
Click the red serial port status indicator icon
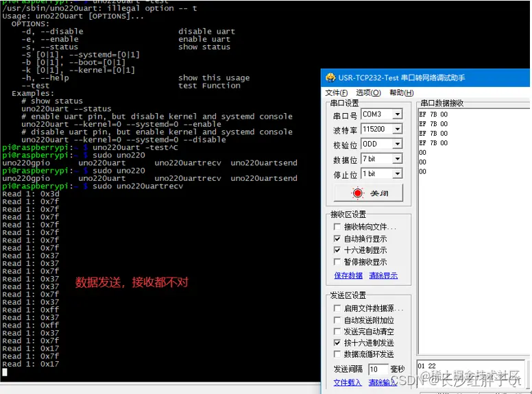(x=357, y=193)
